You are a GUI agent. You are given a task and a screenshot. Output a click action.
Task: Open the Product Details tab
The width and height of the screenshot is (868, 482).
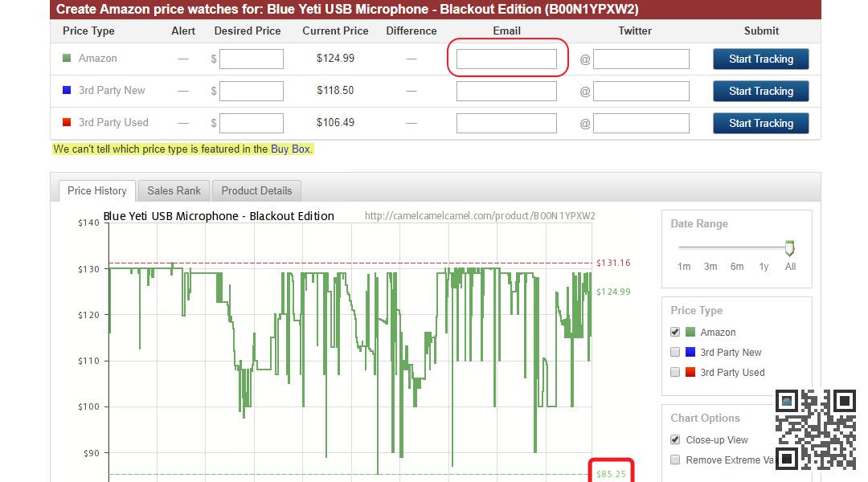256,190
